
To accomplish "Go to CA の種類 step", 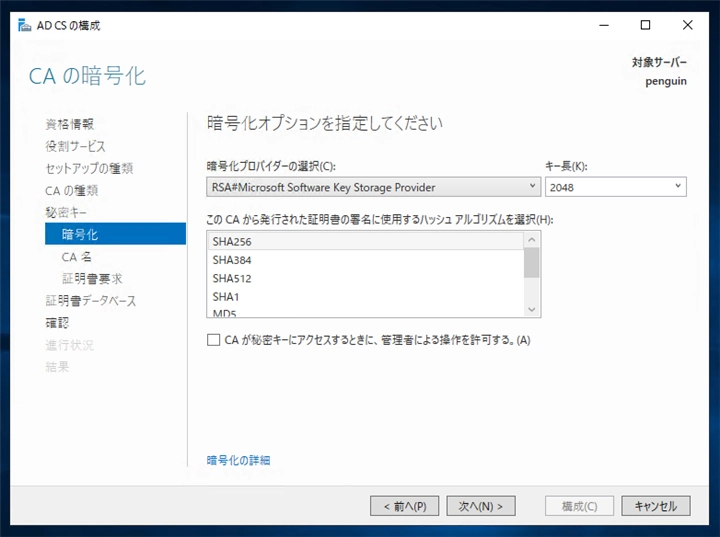I will coord(72,190).
